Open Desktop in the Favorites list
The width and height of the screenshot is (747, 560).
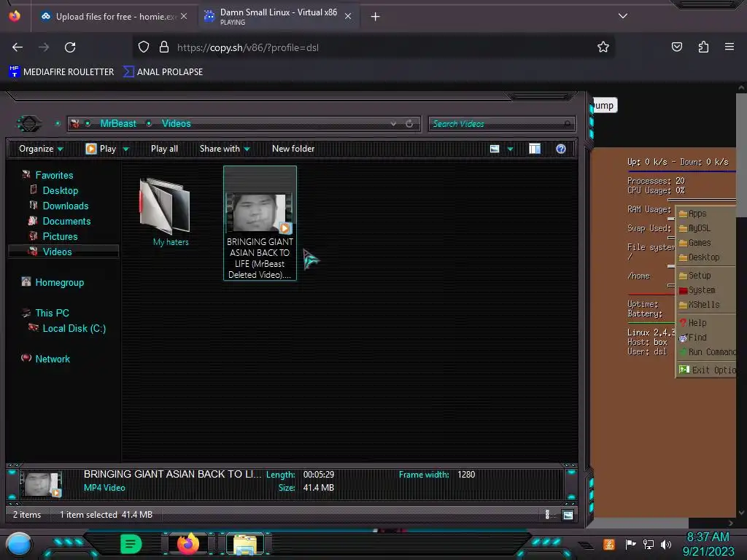tap(60, 190)
